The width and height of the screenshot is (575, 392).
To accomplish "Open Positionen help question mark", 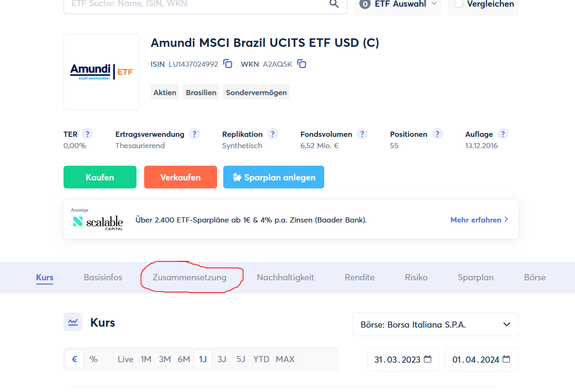I will pyautogui.click(x=438, y=134).
